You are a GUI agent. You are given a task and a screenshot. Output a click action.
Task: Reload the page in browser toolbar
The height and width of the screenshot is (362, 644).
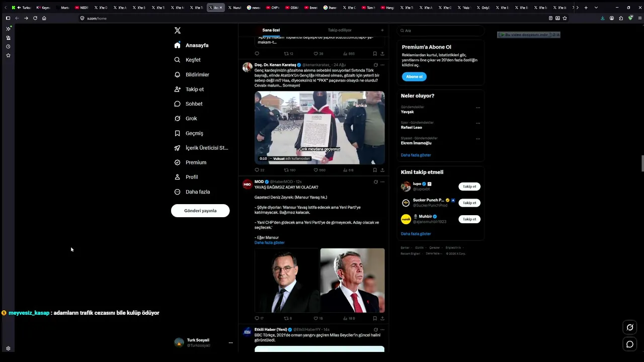click(35, 18)
